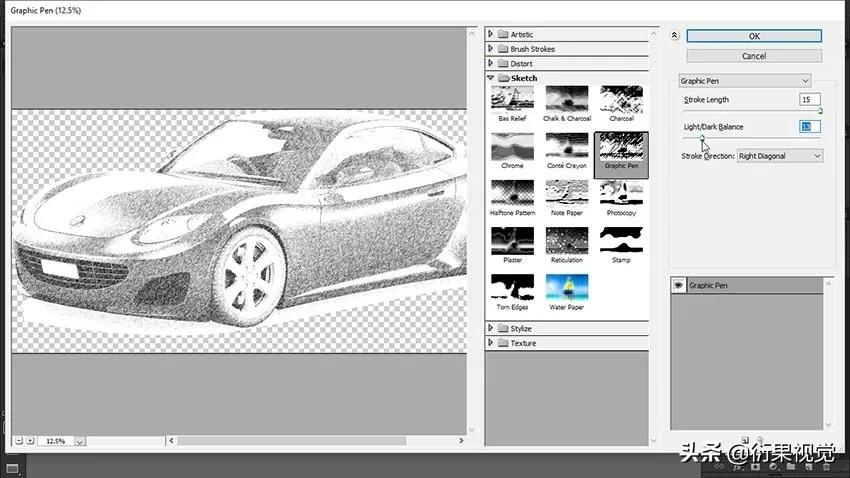Screen dimensions: 850x478
Task: Click the Stroke Length input field
Action: 809,100
